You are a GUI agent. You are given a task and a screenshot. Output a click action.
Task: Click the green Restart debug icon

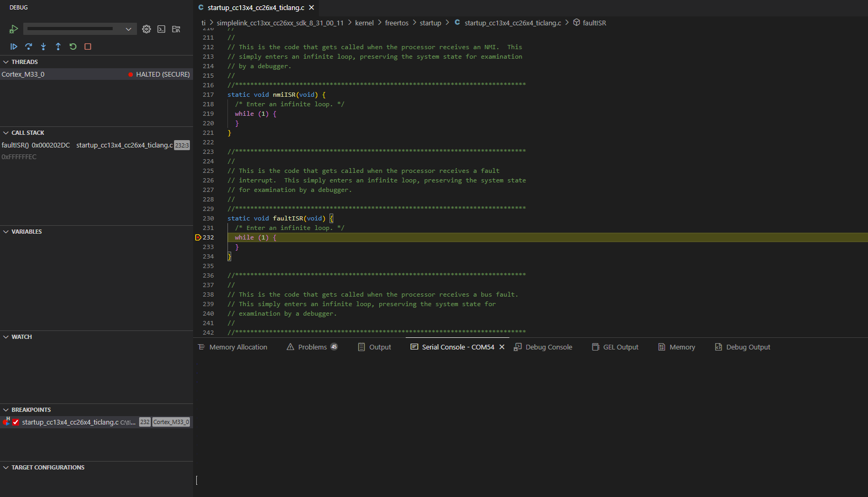pos(73,47)
